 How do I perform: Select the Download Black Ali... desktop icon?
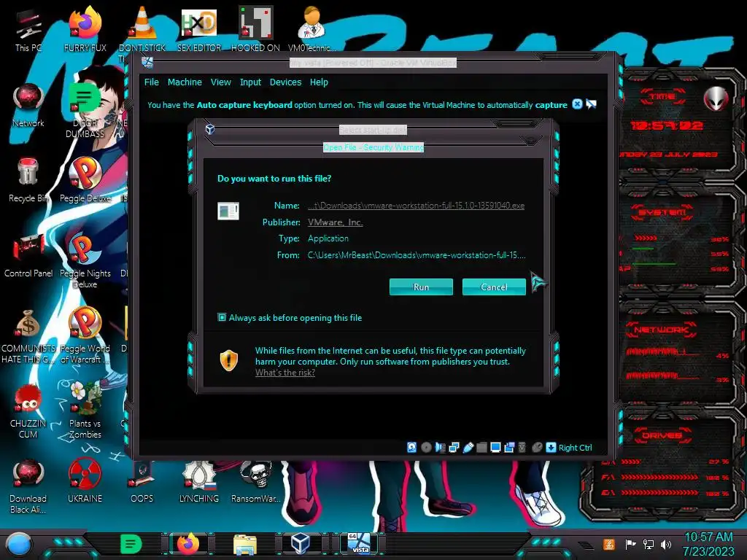(28, 486)
